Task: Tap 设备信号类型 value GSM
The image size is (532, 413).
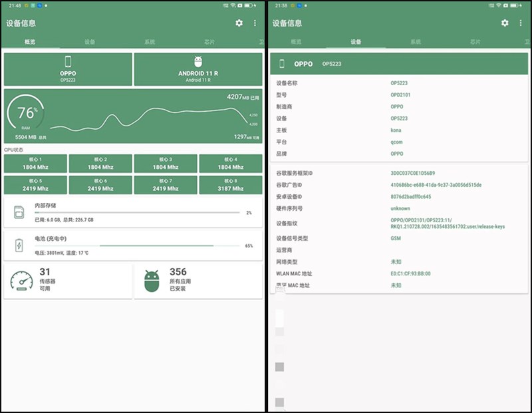Action: [x=396, y=238]
